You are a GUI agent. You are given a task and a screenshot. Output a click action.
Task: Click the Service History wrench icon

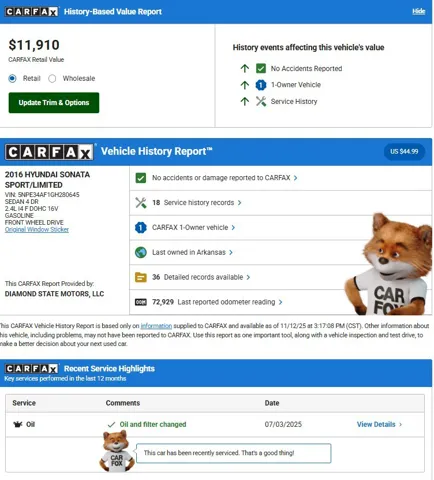click(x=261, y=101)
